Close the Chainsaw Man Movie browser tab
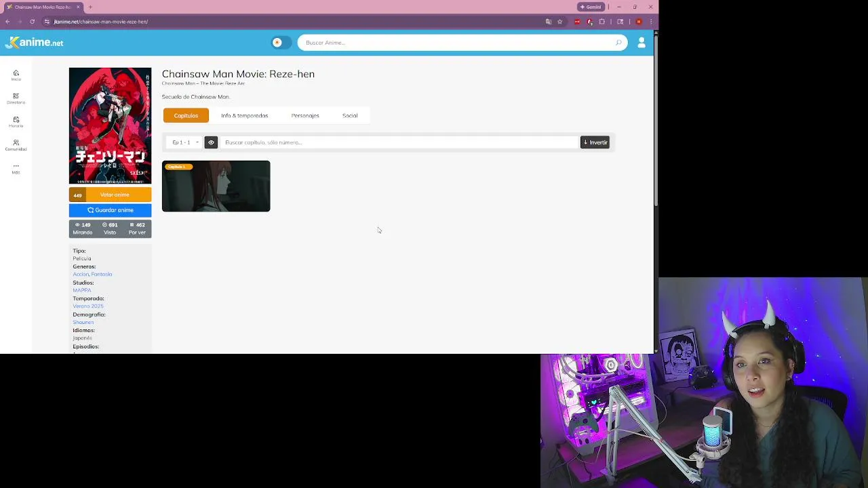The image size is (868, 488). [78, 7]
